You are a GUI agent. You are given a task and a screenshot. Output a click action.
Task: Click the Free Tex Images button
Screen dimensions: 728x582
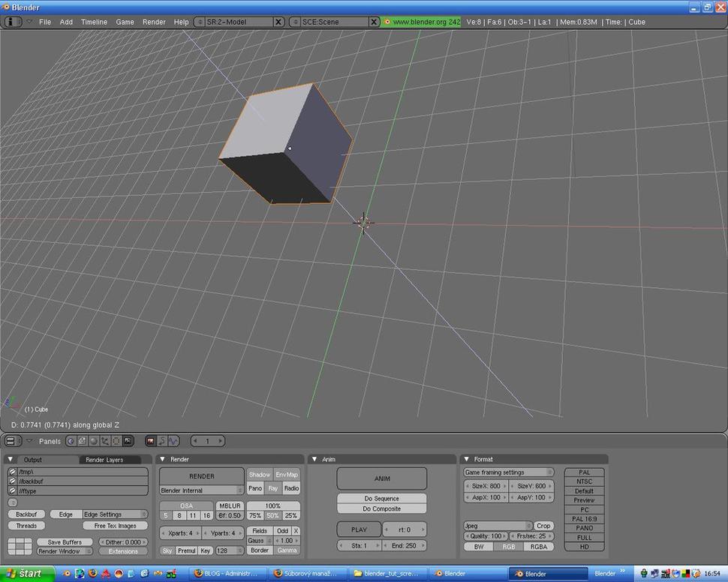pos(115,526)
